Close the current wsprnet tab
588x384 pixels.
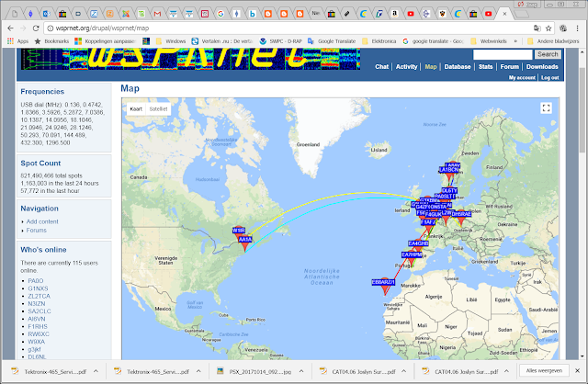504,14
